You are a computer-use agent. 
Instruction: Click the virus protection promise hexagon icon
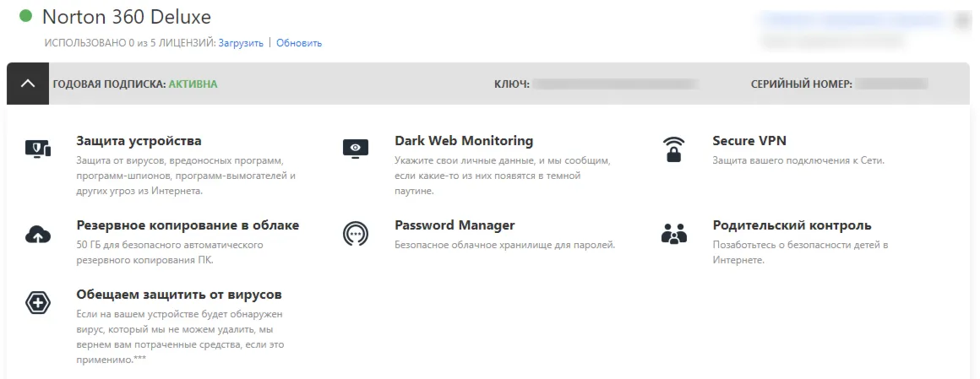(38, 303)
